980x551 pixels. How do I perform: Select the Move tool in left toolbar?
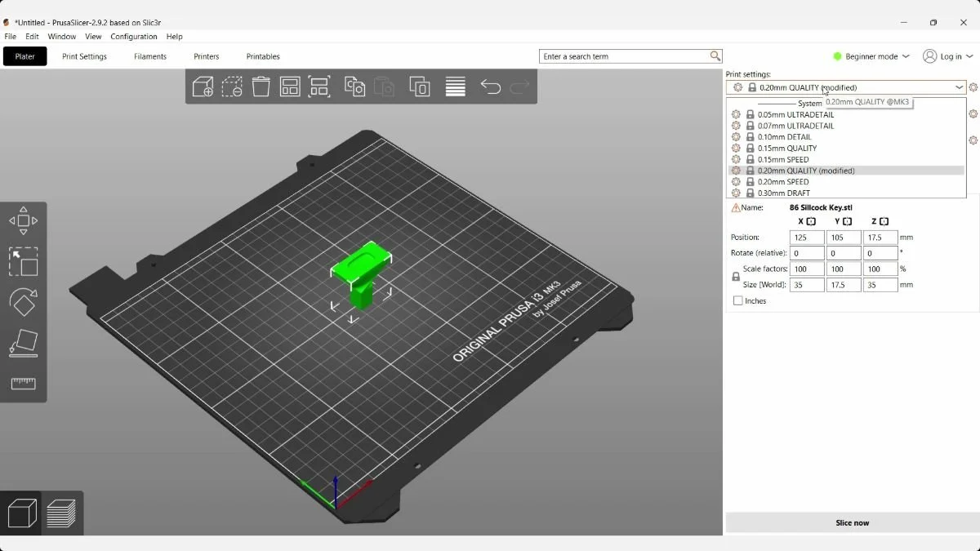click(x=24, y=220)
